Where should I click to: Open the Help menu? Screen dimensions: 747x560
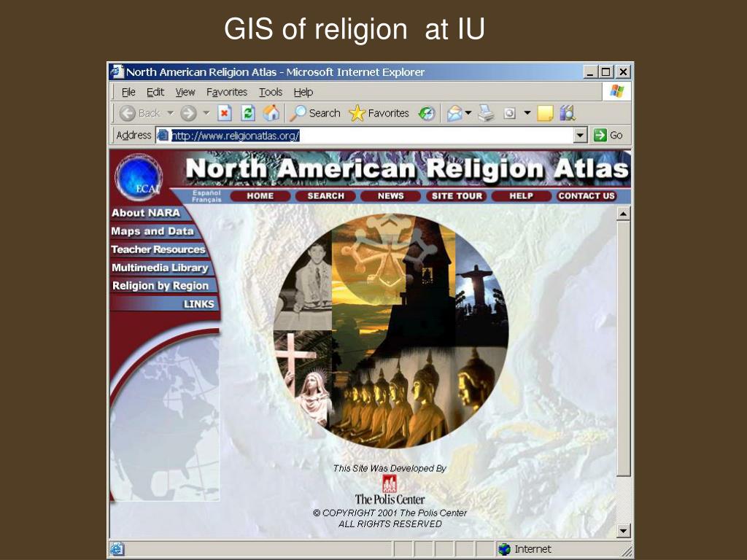coord(303,92)
